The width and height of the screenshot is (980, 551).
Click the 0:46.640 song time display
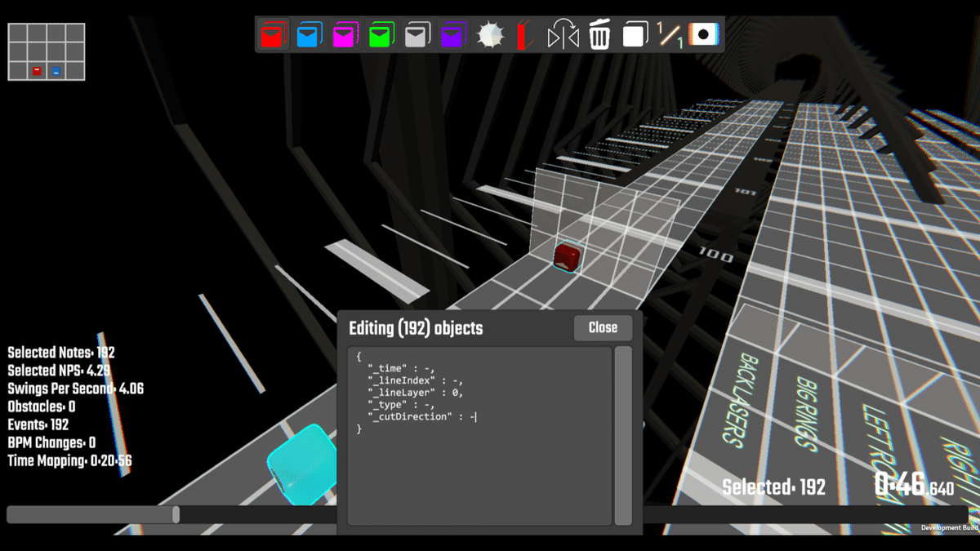(x=914, y=485)
